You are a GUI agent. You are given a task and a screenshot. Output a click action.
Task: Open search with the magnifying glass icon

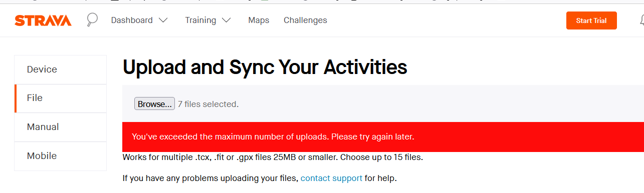pyautogui.click(x=92, y=20)
